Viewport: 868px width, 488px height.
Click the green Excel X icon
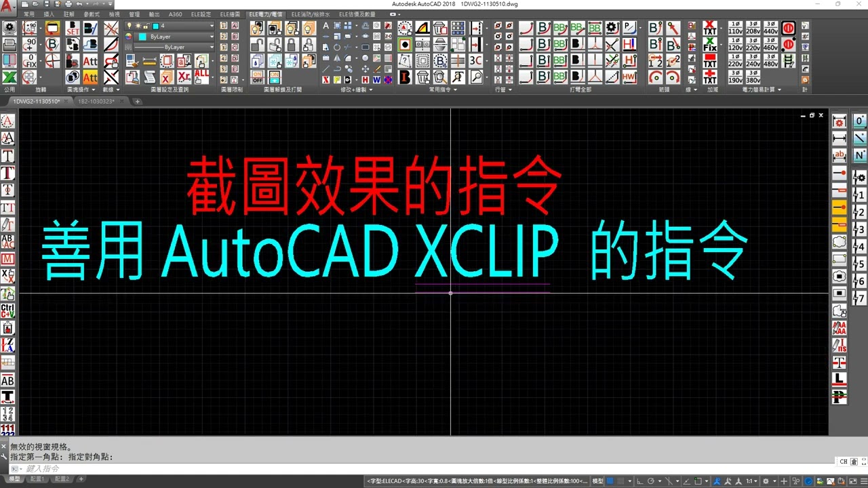[x=9, y=77]
